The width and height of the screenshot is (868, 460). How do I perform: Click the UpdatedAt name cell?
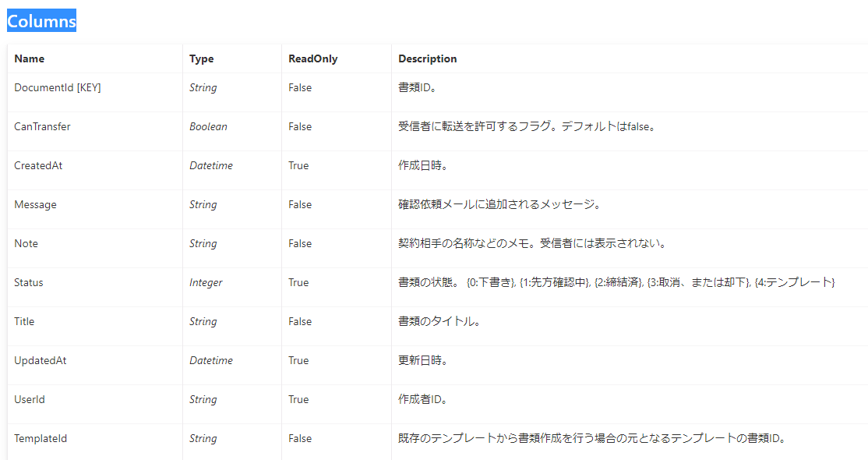pyautogui.click(x=41, y=360)
